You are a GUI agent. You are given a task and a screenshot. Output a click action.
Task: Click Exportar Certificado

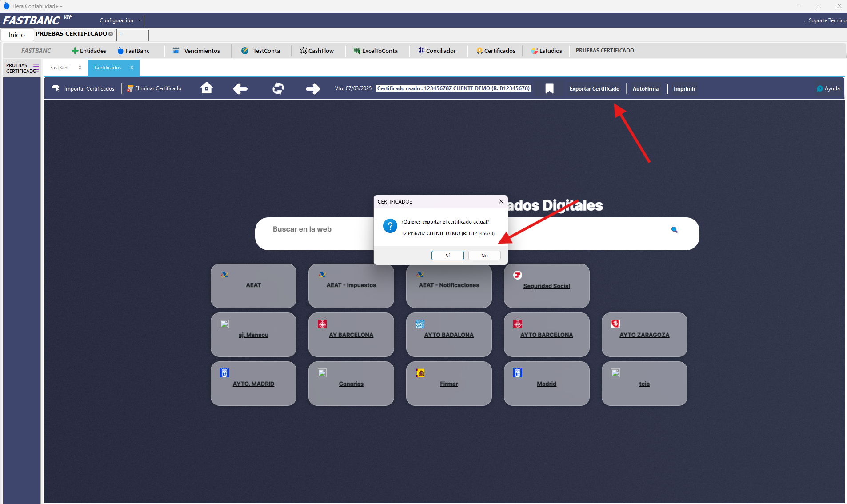(595, 89)
